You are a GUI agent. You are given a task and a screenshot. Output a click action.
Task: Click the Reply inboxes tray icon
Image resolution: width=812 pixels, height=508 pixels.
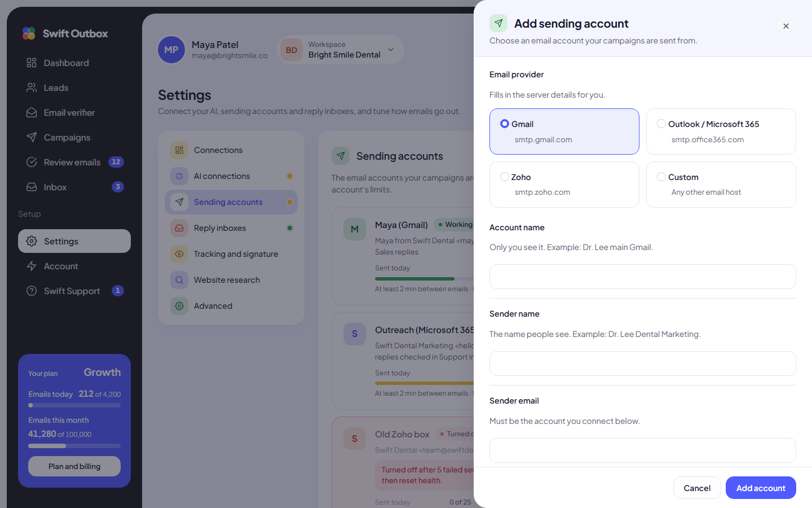point(179,228)
